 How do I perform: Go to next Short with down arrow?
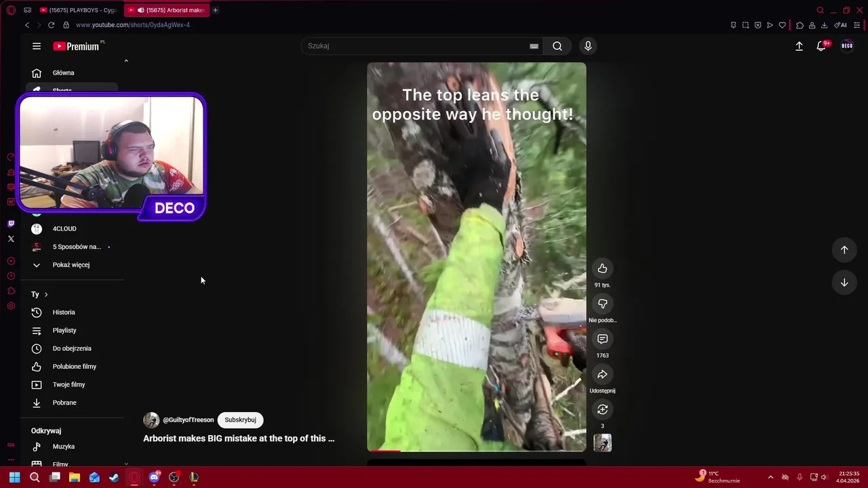pos(844,283)
